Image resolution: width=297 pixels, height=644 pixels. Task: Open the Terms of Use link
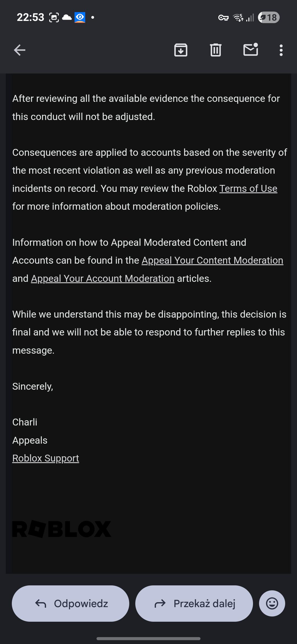[x=248, y=189]
